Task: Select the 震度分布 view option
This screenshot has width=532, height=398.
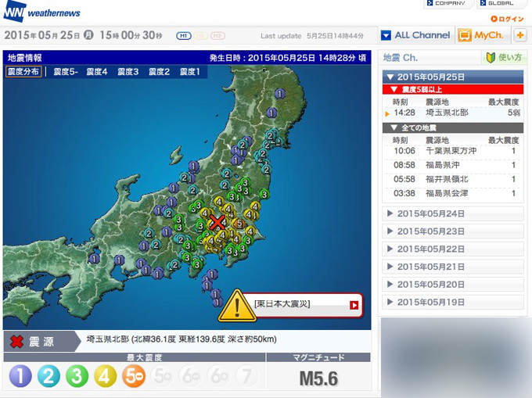Action: [x=23, y=72]
